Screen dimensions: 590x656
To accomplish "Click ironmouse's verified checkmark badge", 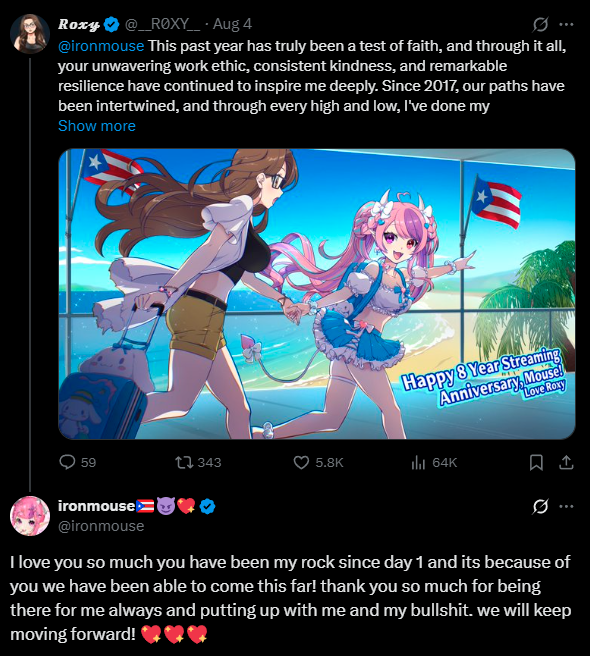I will [x=207, y=506].
